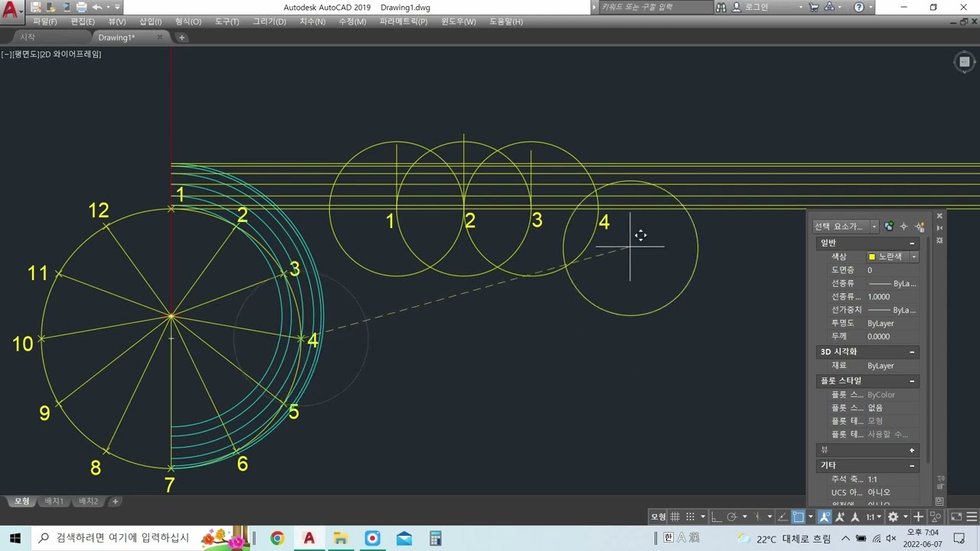This screenshot has width=980, height=551.
Task: Select the 투명도 ByLayer value
Action: click(892, 324)
